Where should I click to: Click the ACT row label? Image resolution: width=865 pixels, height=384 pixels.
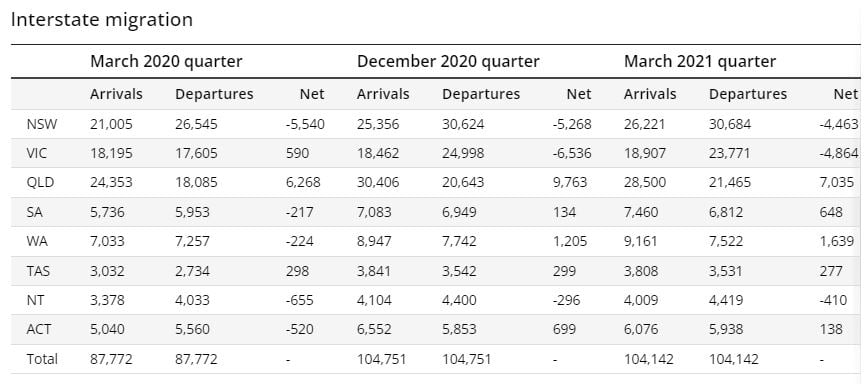[39, 329]
